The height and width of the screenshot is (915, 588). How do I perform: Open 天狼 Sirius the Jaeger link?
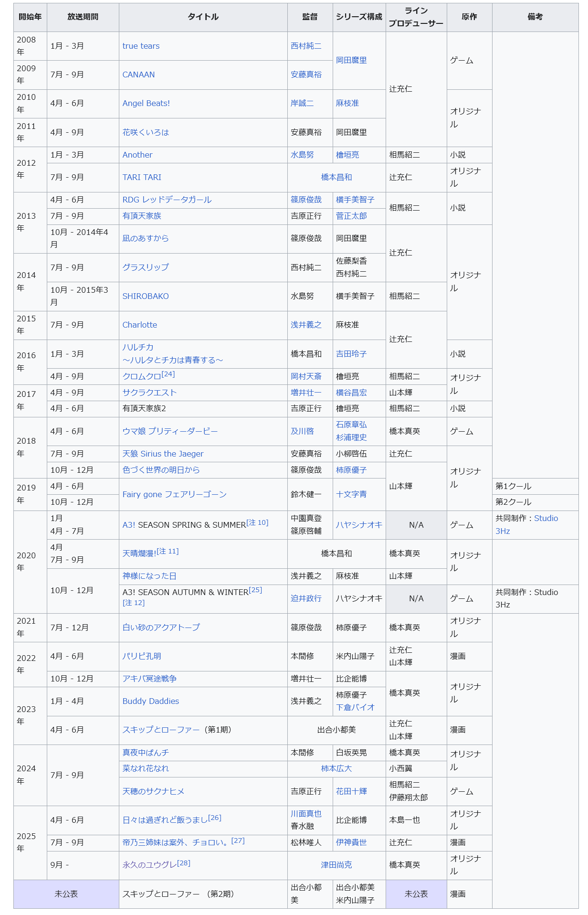(x=163, y=454)
